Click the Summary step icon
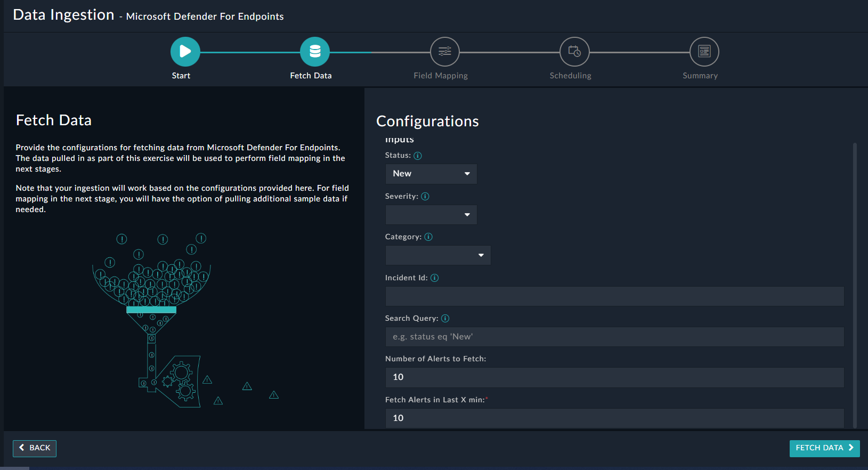Screen dimensions: 868x470 (704, 52)
